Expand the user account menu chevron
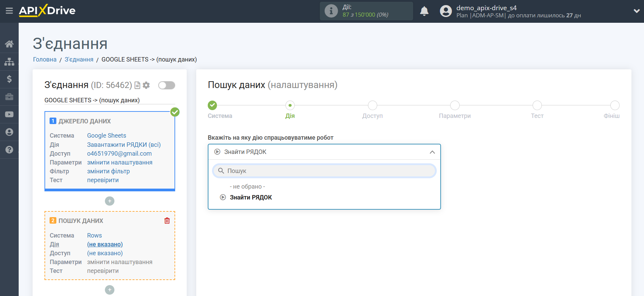The width and height of the screenshot is (644, 296). click(x=637, y=11)
